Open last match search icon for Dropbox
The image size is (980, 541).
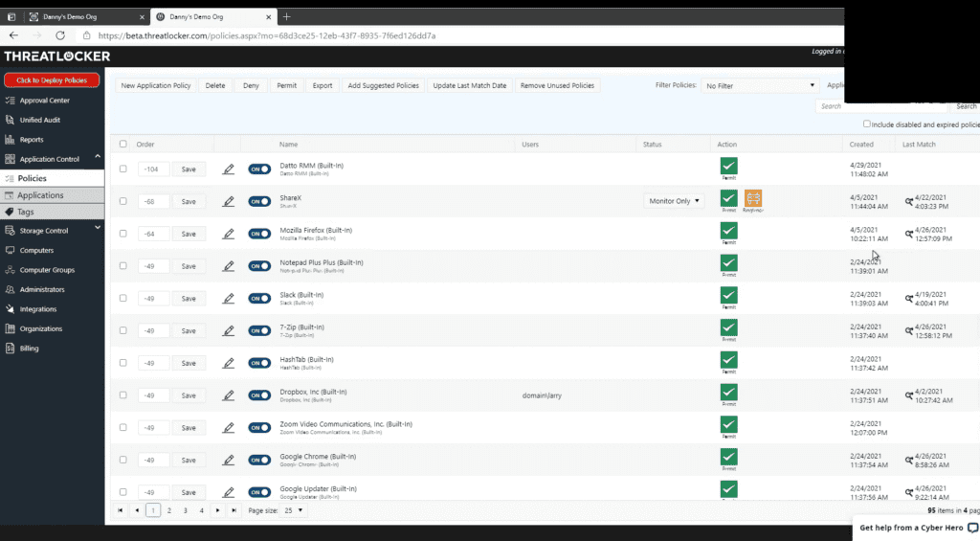coord(909,395)
